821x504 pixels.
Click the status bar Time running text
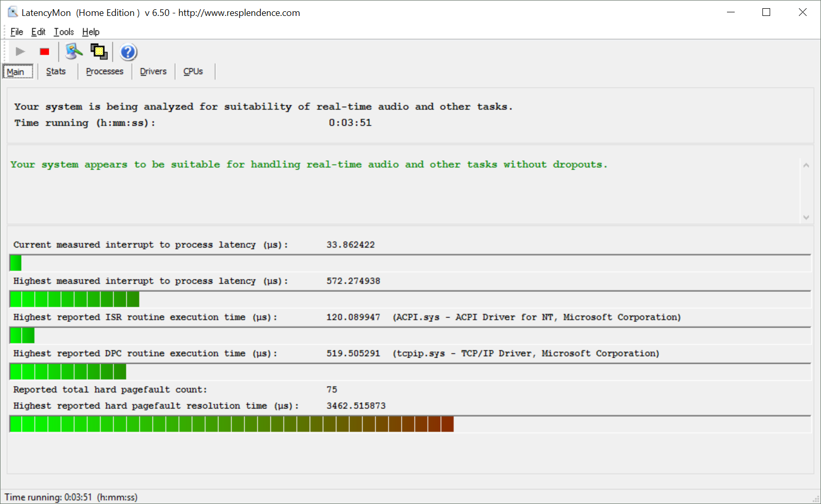[71, 497]
